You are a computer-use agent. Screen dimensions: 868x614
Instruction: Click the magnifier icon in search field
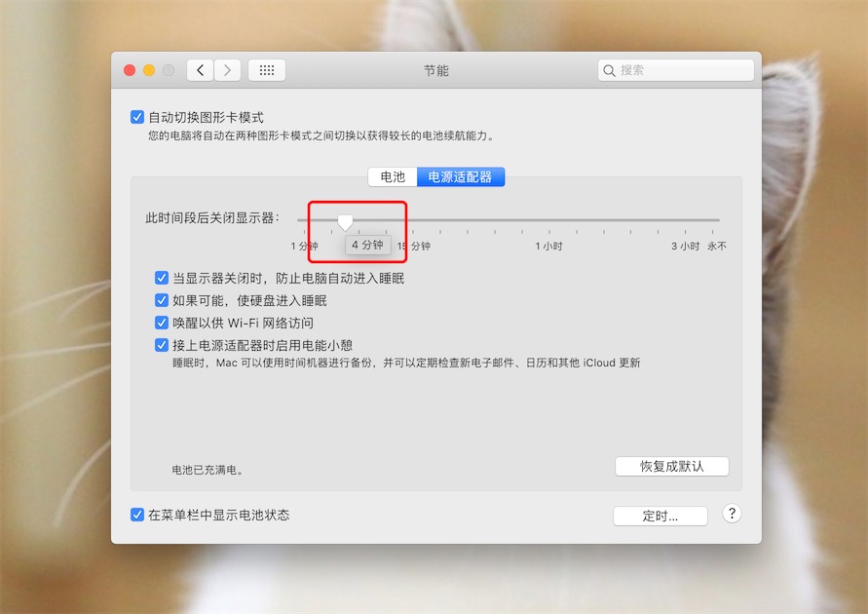(x=609, y=71)
